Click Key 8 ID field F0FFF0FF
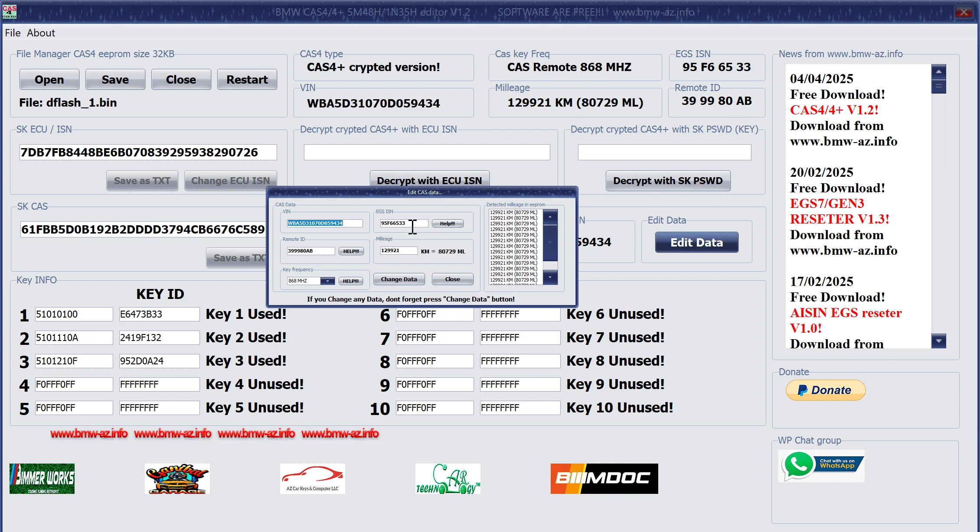 (434, 361)
